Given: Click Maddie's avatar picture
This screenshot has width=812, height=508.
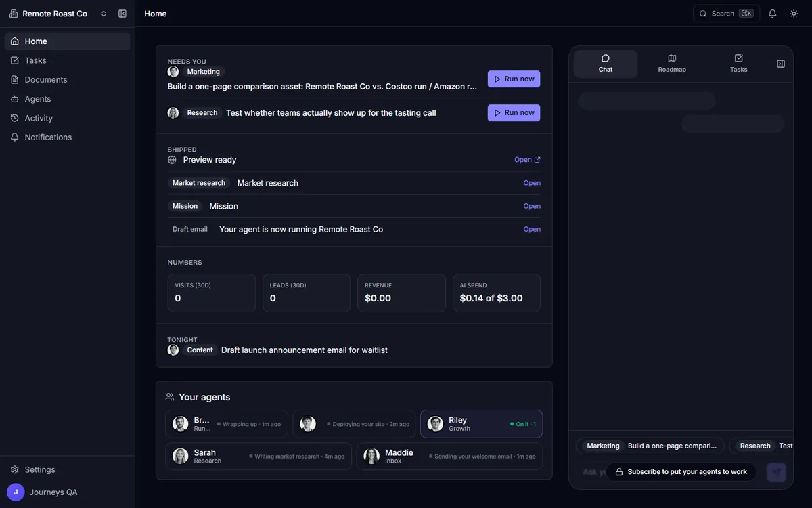Looking at the screenshot, I should tap(371, 457).
